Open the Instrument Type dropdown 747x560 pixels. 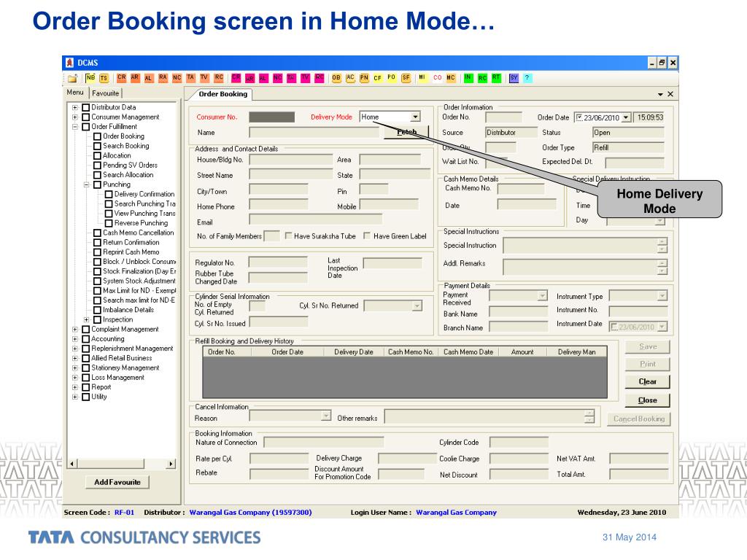point(662,296)
